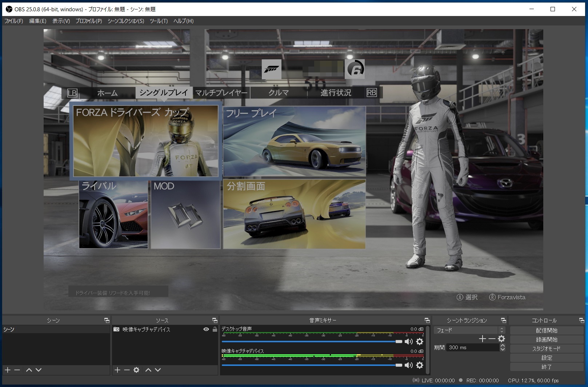The height and width of the screenshot is (387, 588).
Task: Pop out the 音声ミキサー dock panel
Action: (427, 320)
